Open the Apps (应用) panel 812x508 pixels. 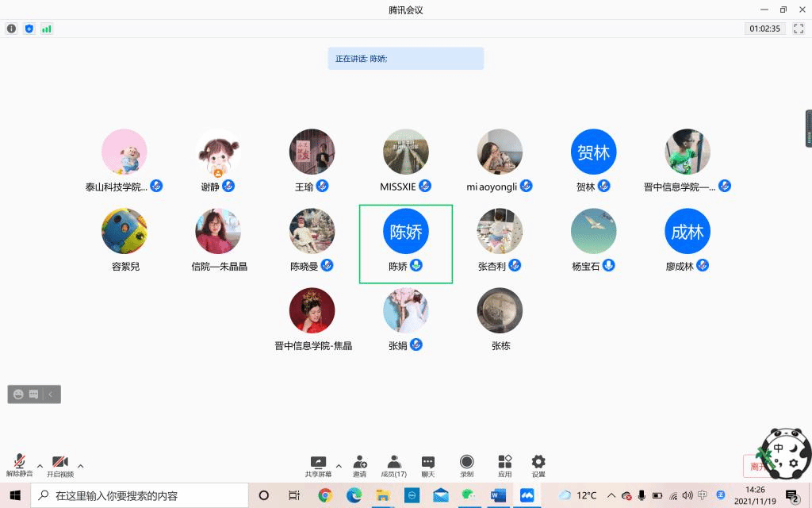(x=504, y=465)
